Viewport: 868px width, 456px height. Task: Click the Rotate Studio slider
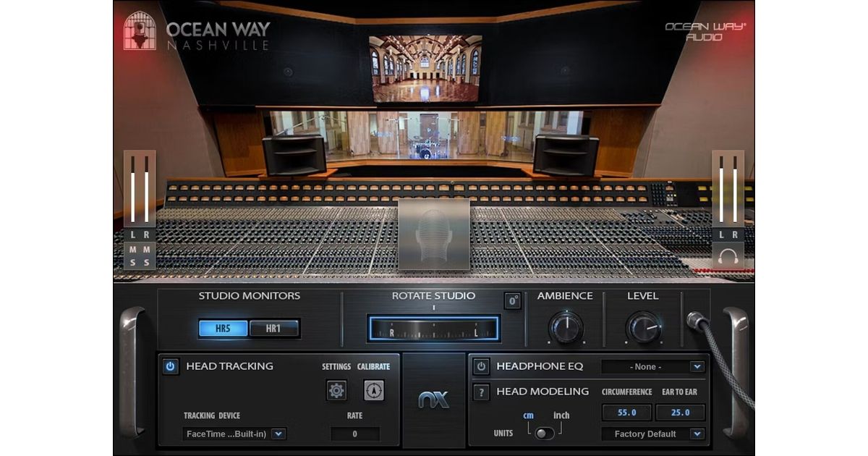point(433,329)
